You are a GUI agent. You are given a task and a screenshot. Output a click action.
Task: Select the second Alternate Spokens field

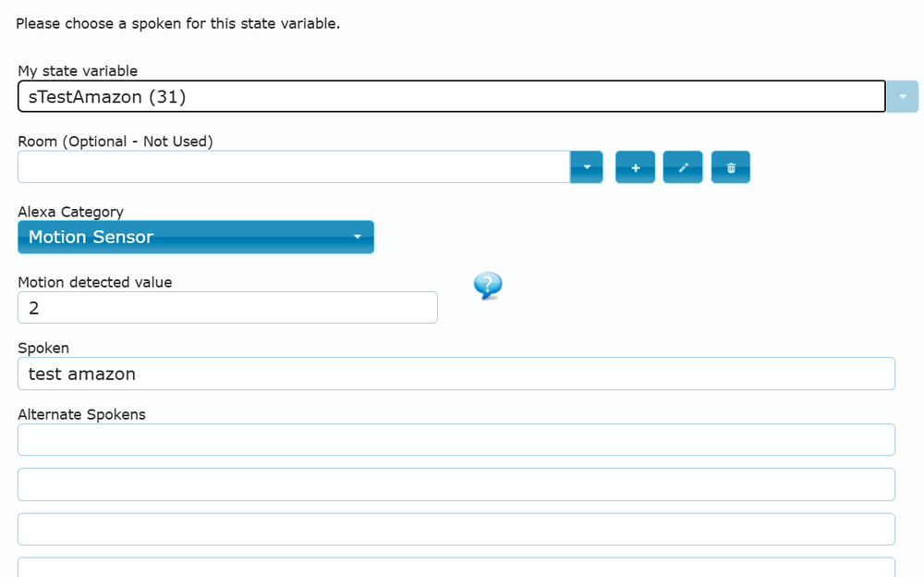click(456, 485)
